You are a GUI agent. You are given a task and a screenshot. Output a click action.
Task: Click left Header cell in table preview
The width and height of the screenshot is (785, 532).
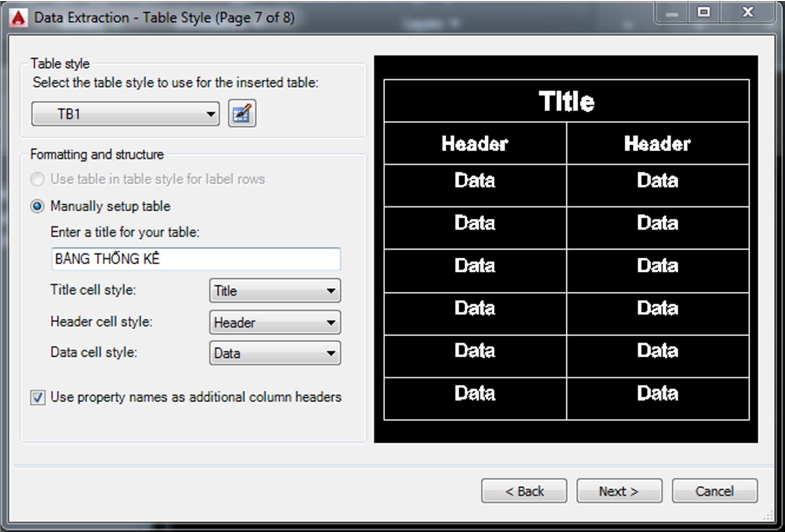475,143
